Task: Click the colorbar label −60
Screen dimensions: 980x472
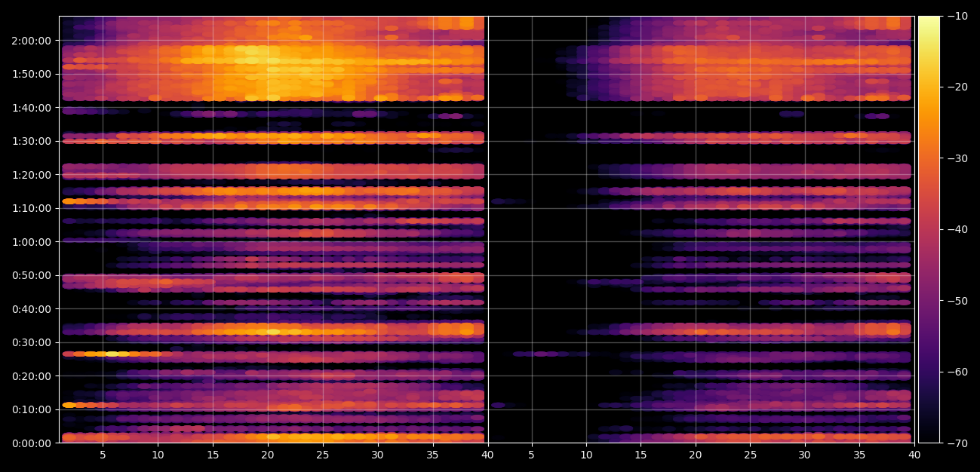Action: click(956, 372)
